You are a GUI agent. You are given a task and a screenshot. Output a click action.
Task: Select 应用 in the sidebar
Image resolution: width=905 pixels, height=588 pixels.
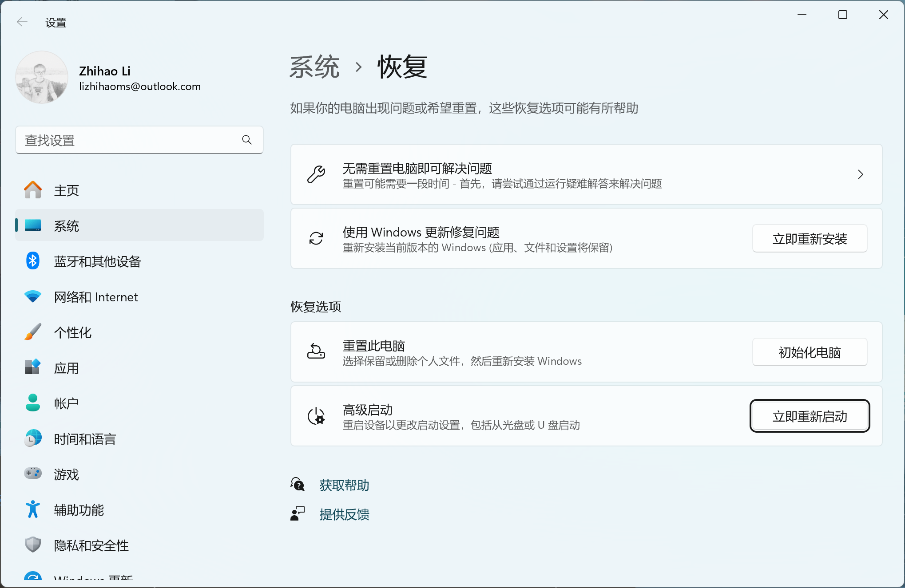[67, 368]
